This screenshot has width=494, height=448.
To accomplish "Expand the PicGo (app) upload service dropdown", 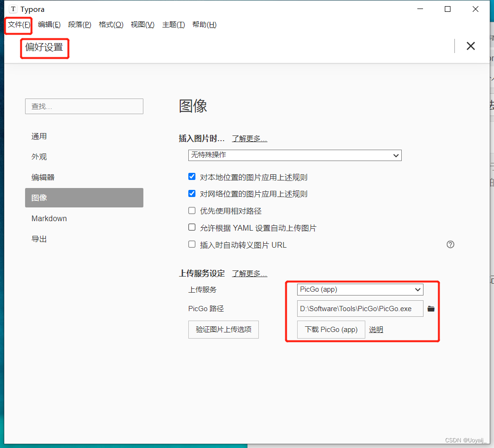I will [x=360, y=289].
